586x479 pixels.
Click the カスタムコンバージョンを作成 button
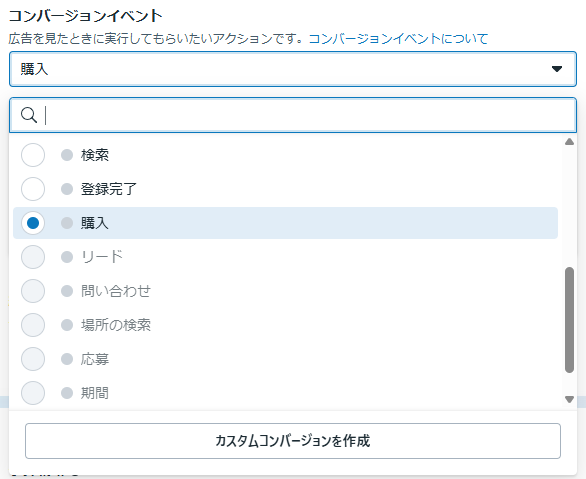pyautogui.click(x=293, y=441)
